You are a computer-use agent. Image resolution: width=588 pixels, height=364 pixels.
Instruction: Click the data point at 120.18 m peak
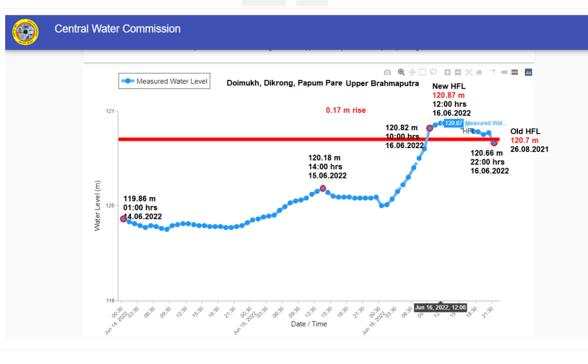[x=323, y=188]
